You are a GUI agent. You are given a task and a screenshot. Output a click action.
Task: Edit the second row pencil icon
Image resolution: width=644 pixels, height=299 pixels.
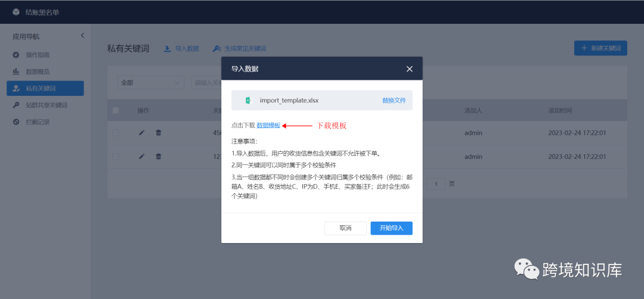[142, 157]
